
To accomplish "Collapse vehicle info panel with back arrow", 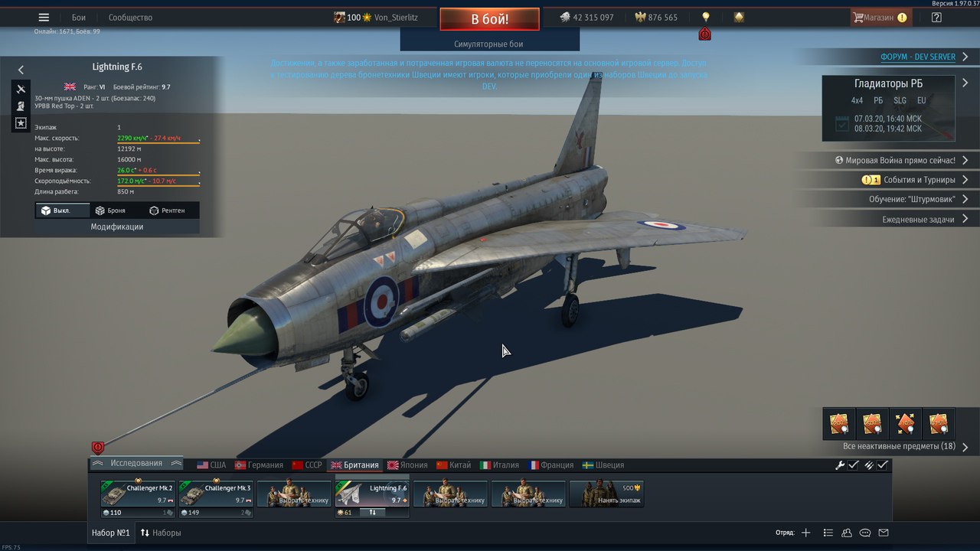I will click(x=21, y=69).
